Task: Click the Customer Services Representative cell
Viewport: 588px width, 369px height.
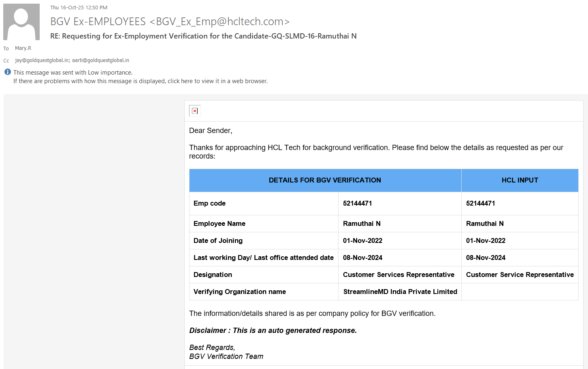Action: pos(399,275)
